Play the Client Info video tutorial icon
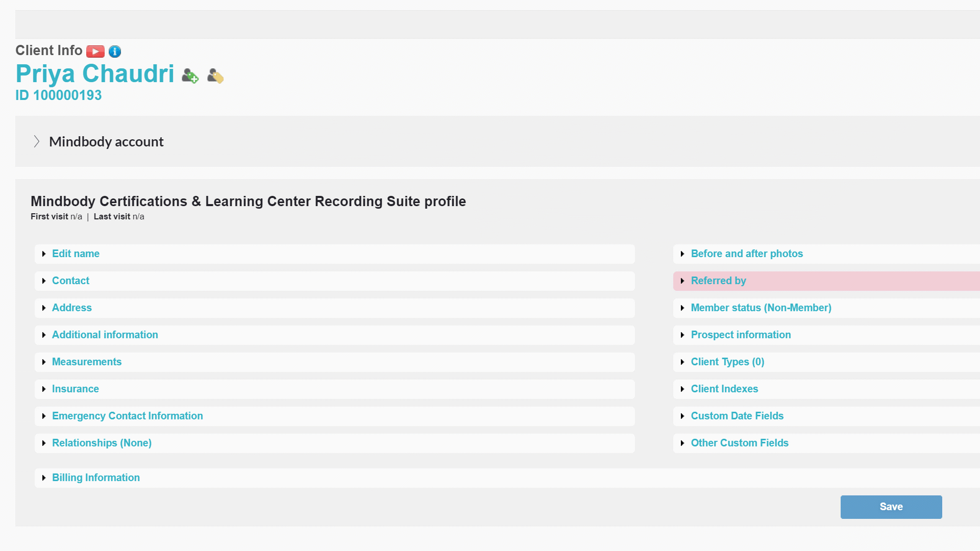Image resolution: width=980 pixels, height=551 pixels. (95, 52)
